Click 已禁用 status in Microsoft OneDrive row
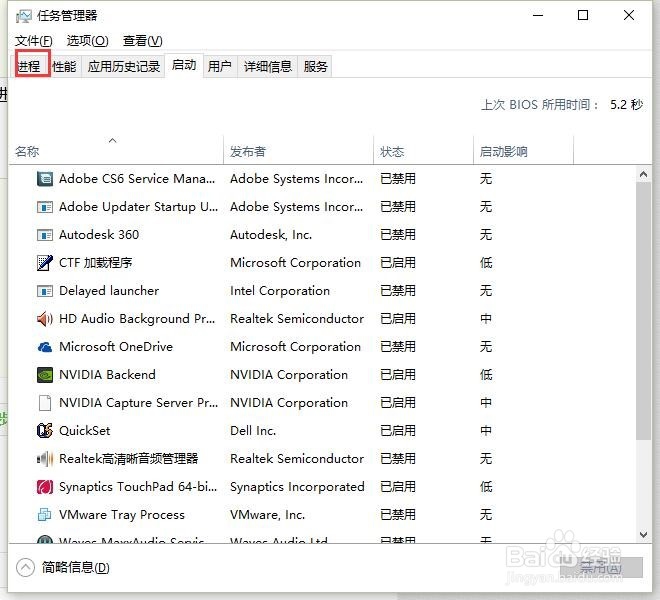 (x=398, y=347)
